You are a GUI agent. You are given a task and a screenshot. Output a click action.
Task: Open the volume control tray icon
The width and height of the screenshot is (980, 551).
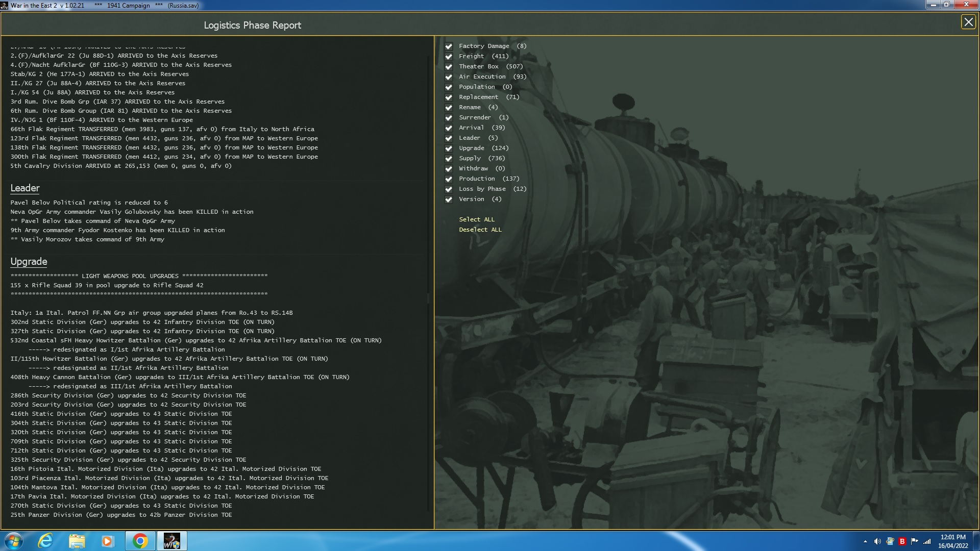point(877,541)
